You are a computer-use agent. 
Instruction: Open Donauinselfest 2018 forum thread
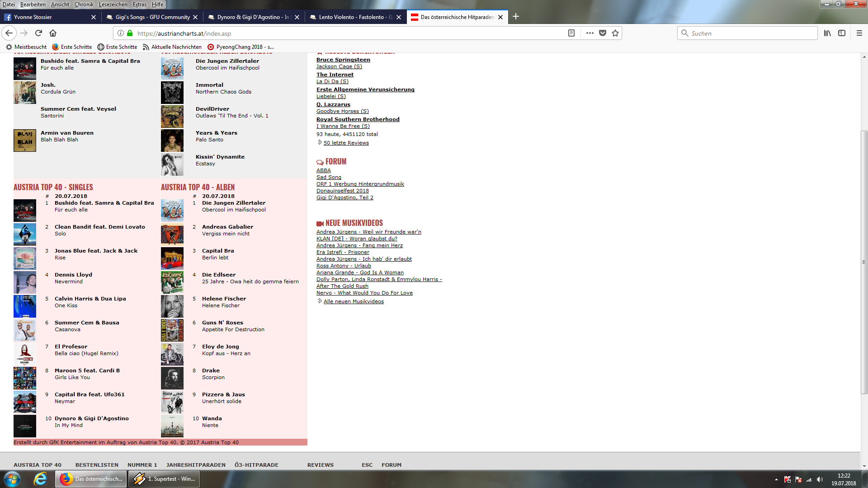(x=343, y=191)
